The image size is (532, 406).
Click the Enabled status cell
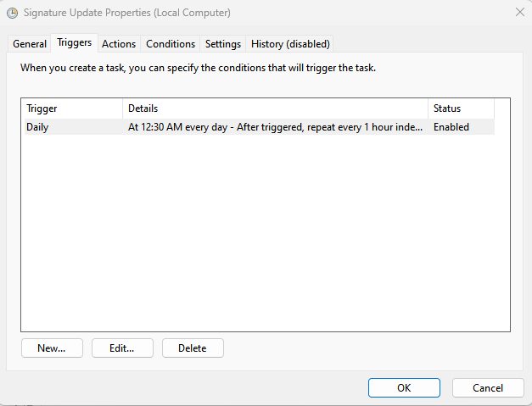[451, 127]
